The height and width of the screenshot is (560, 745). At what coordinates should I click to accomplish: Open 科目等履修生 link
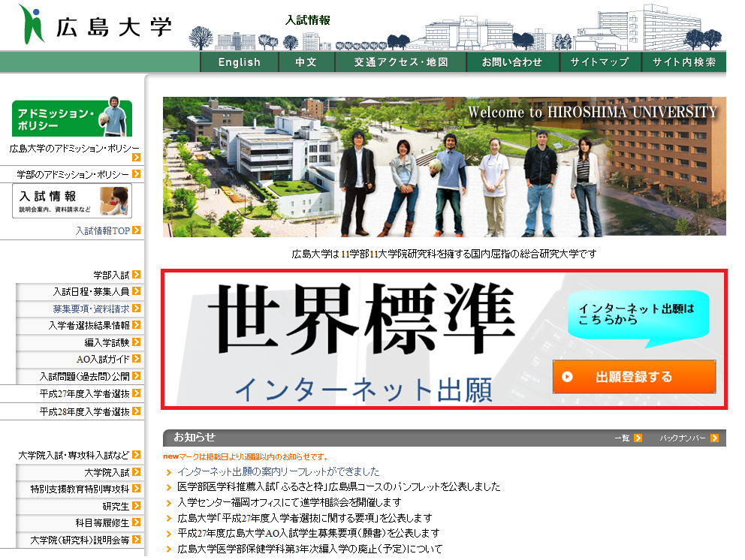pyautogui.click(x=102, y=523)
